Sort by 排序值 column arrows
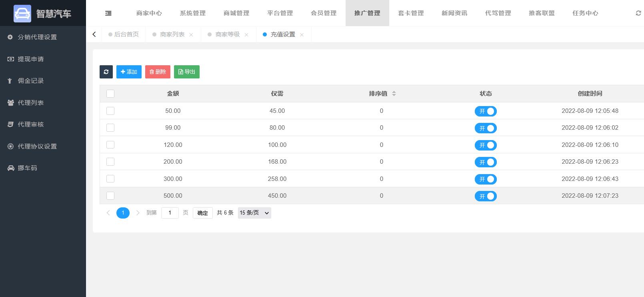The height and width of the screenshot is (297, 644). click(394, 94)
